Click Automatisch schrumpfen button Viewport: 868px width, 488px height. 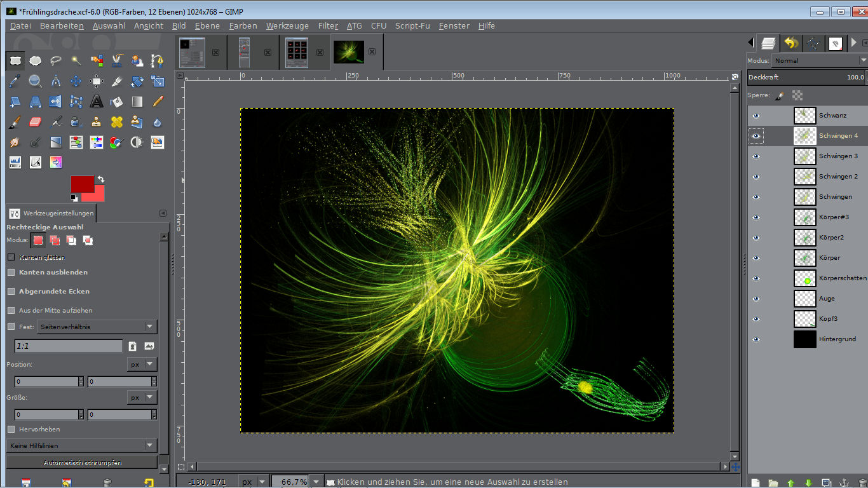82,463
